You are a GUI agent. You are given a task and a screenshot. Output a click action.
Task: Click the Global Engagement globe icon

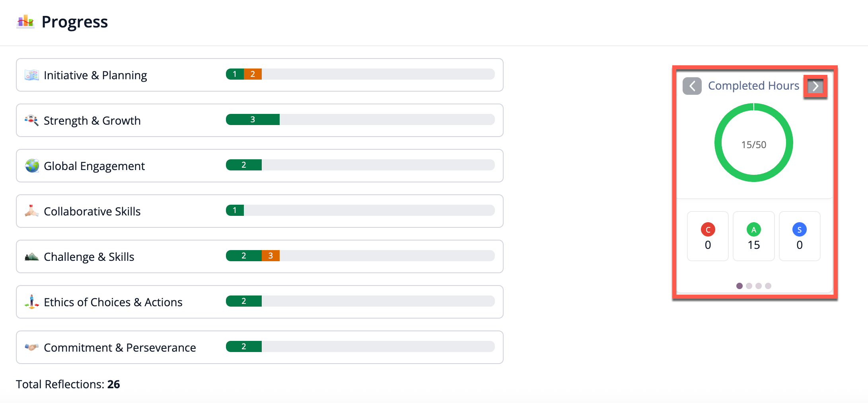coord(32,166)
